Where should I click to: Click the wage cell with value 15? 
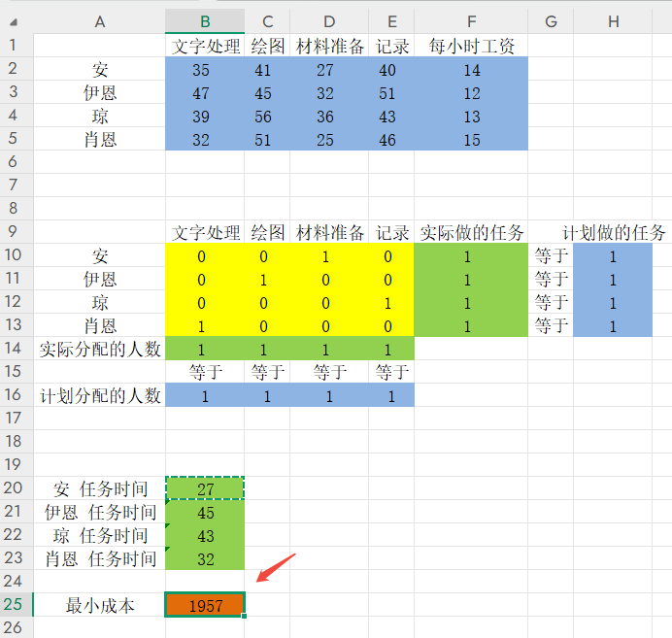point(471,139)
